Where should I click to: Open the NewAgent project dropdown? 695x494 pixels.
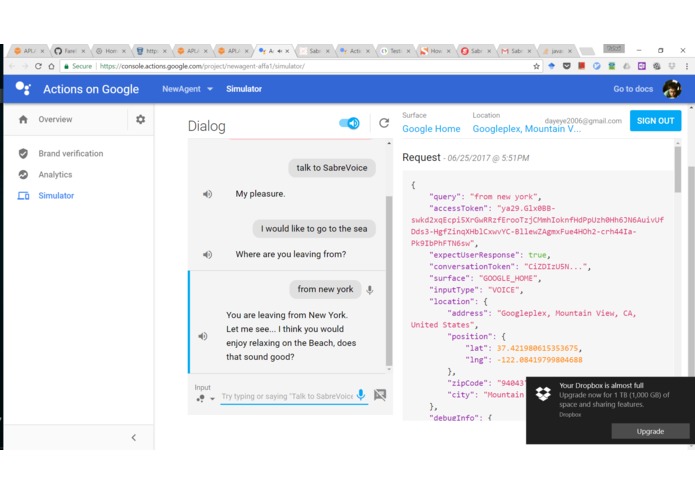pyautogui.click(x=187, y=89)
